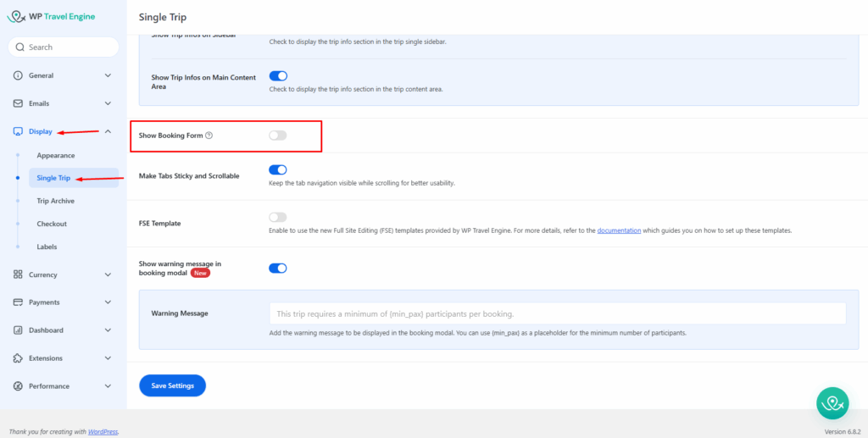Disable Make Tabs Sticky and Scrollable toggle
Screen dimensions: 868x438
pyautogui.click(x=277, y=170)
